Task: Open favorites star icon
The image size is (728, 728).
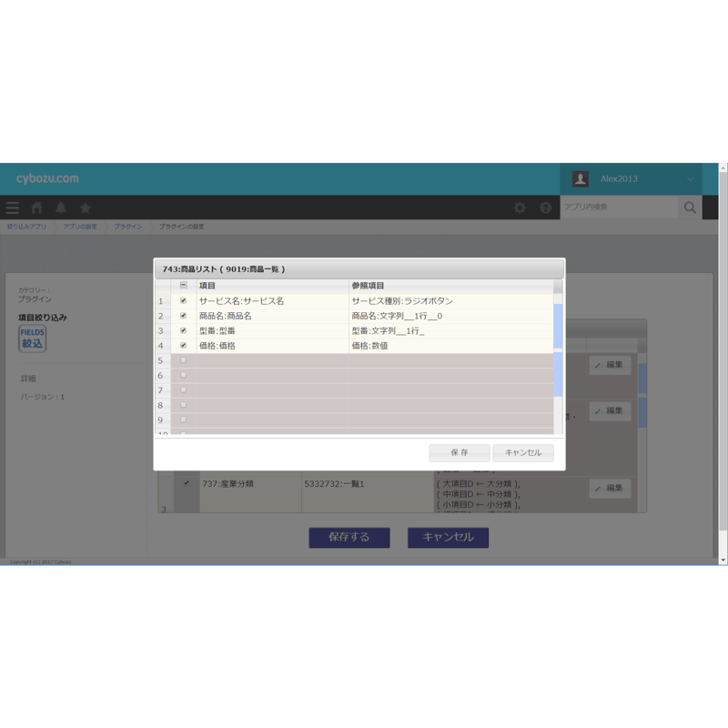Action: pyautogui.click(x=86, y=207)
